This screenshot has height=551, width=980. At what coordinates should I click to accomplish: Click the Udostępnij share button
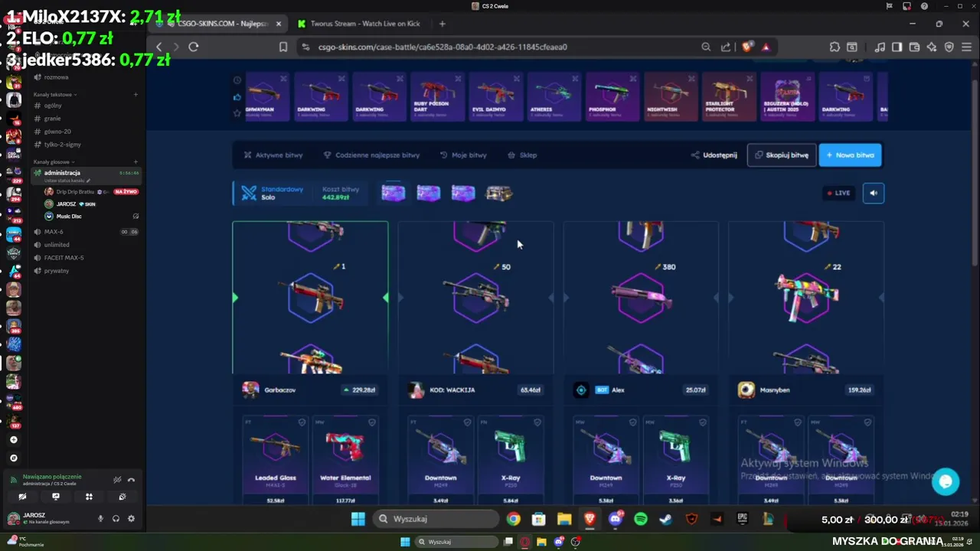coord(714,155)
